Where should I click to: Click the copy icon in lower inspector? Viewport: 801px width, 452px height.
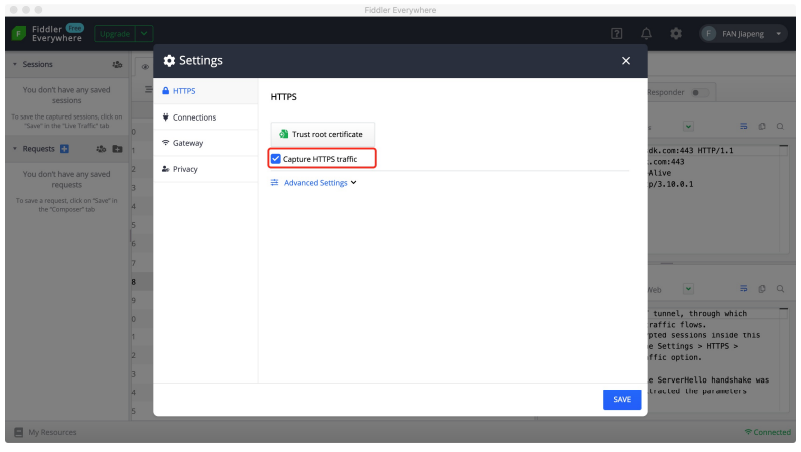tap(762, 289)
